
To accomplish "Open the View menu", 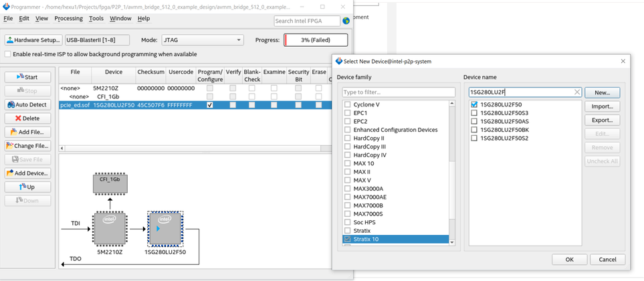I will tap(41, 19).
